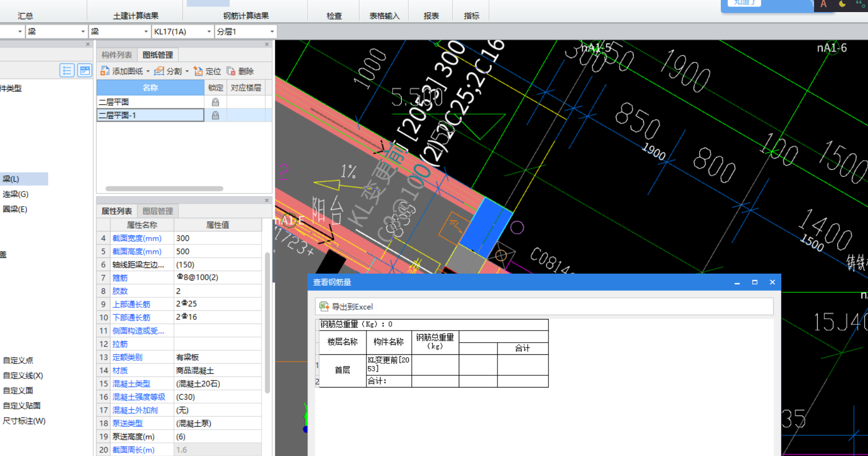Close the drawing management panel
868x456 pixels.
tap(267, 44)
